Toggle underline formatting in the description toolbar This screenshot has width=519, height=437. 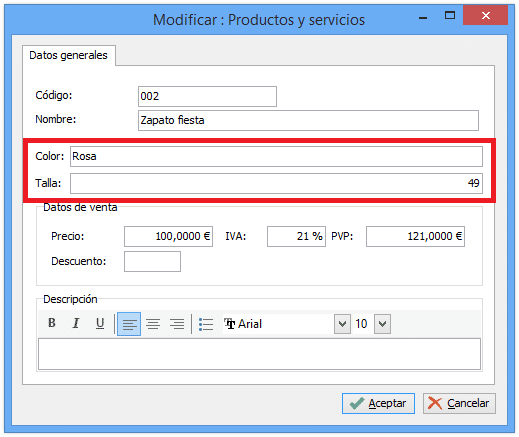pyautogui.click(x=100, y=323)
